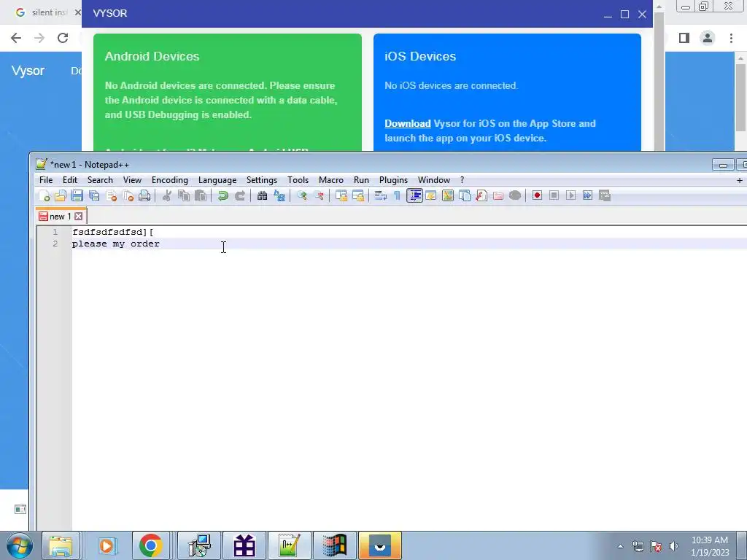Click the User defined language icon
Viewport: 747px width, 560px height.
[x=431, y=195]
